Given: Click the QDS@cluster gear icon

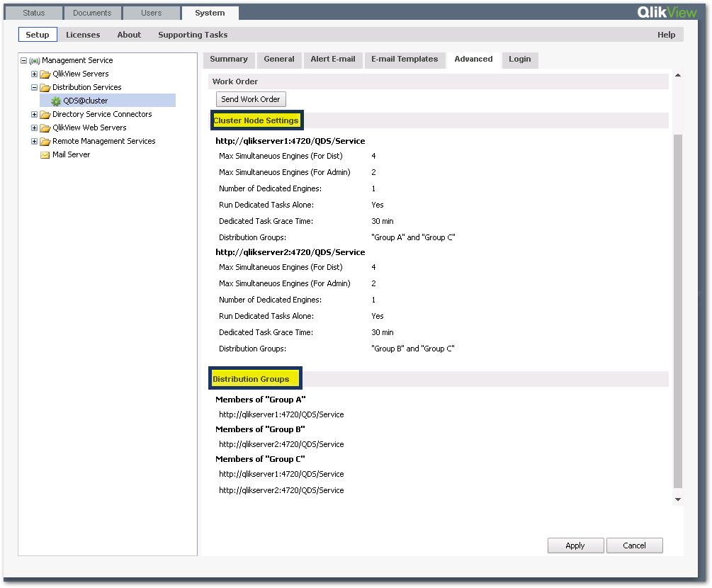Looking at the screenshot, I should [x=55, y=101].
